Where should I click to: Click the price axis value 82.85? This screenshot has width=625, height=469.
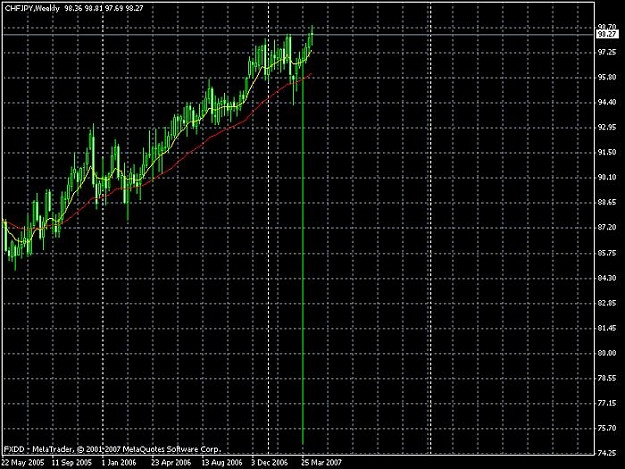click(x=607, y=303)
